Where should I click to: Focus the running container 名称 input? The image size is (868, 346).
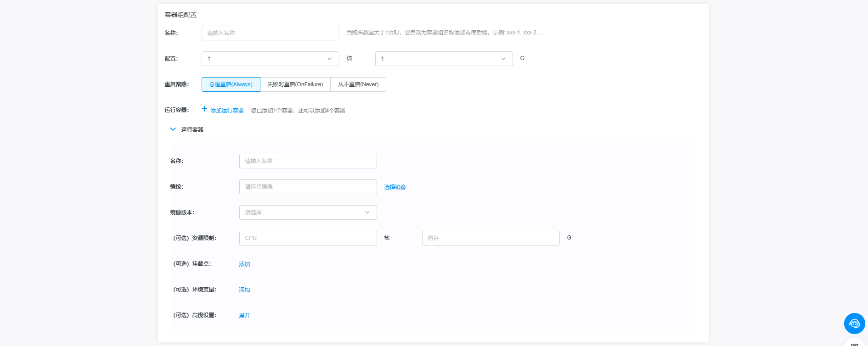(308, 161)
